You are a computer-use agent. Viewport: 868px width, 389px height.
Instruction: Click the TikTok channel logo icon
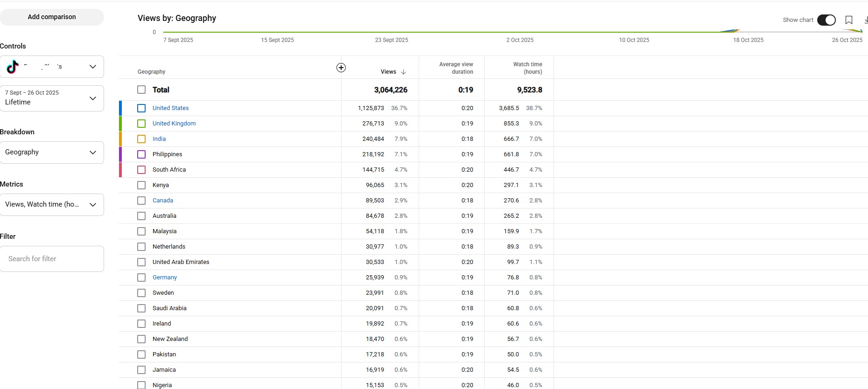13,67
